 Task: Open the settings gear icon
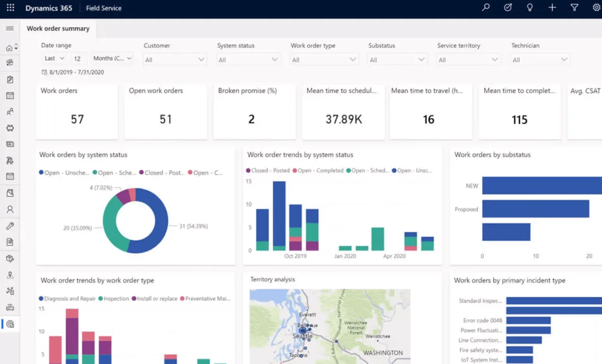(596, 7)
